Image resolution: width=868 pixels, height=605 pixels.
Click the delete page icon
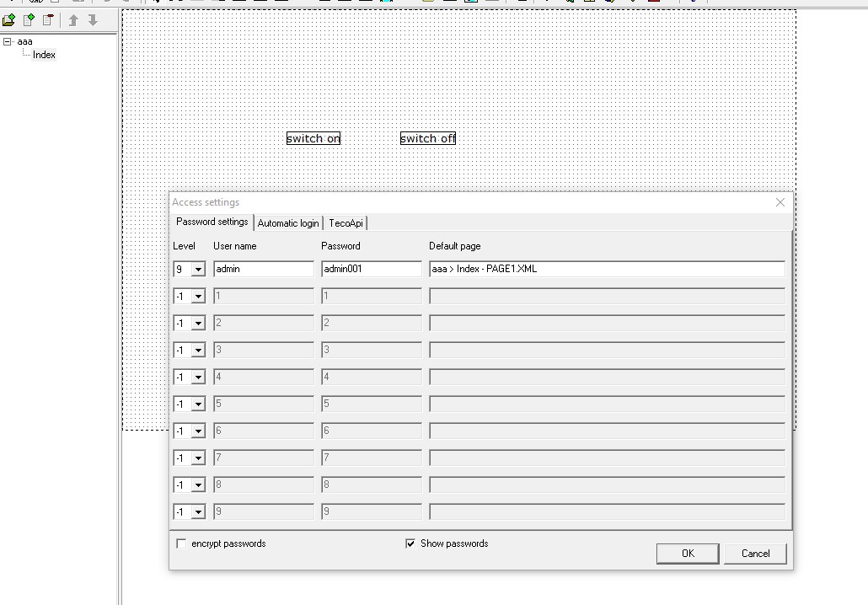48,20
